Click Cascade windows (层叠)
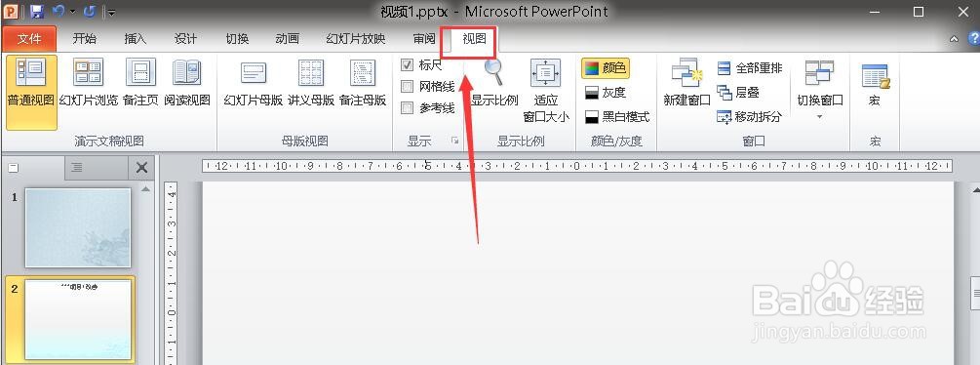This screenshot has width=980, height=365. coord(738,93)
